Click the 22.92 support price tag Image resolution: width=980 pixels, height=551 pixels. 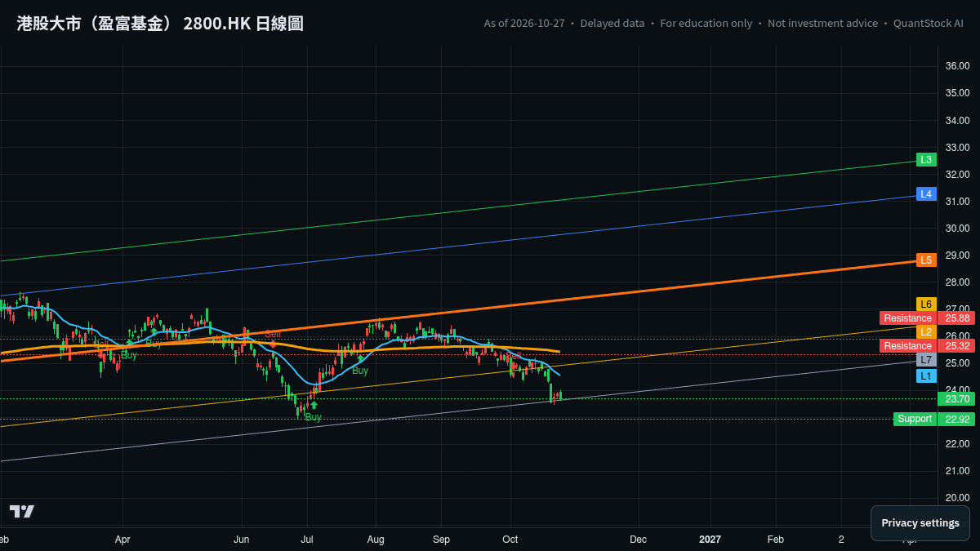click(957, 419)
